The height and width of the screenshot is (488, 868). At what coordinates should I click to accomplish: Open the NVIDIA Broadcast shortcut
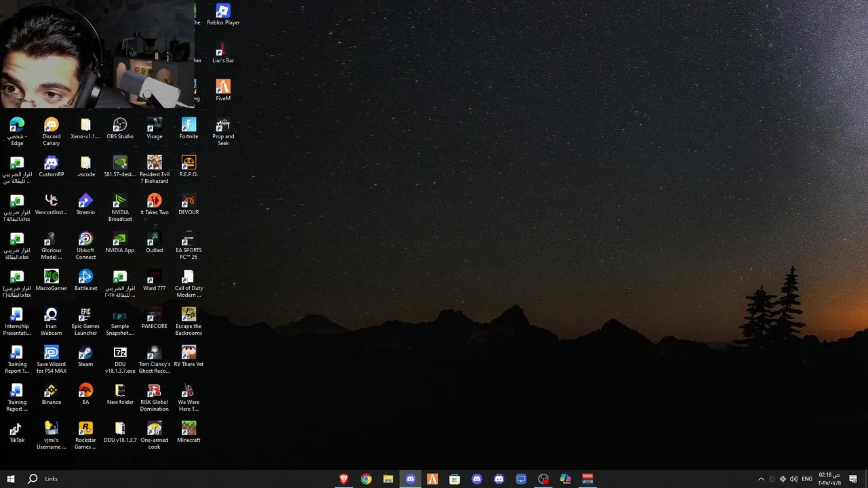120,208
